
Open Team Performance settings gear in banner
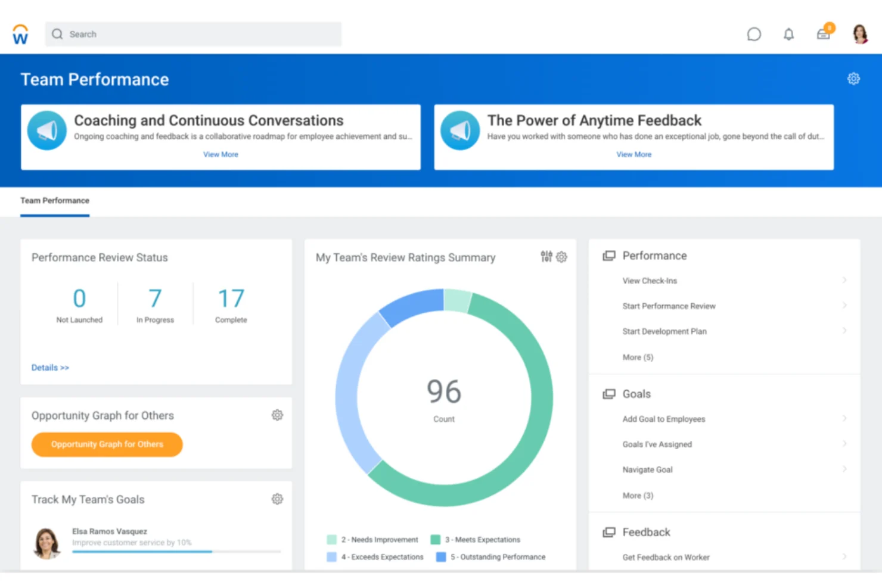[x=853, y=79]
